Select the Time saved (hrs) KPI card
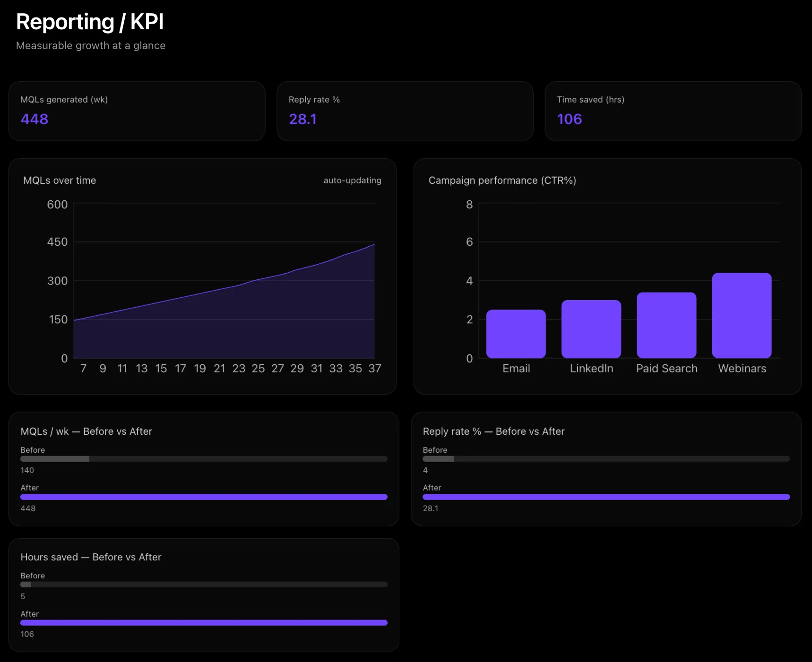 pyautogui.click(x=673, y=111)
